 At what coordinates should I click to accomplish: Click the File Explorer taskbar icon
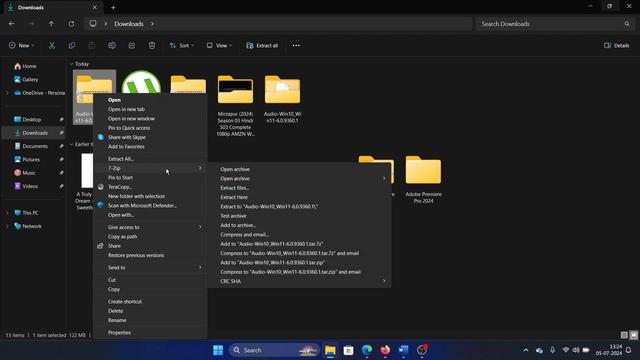(x=330, y=350)
